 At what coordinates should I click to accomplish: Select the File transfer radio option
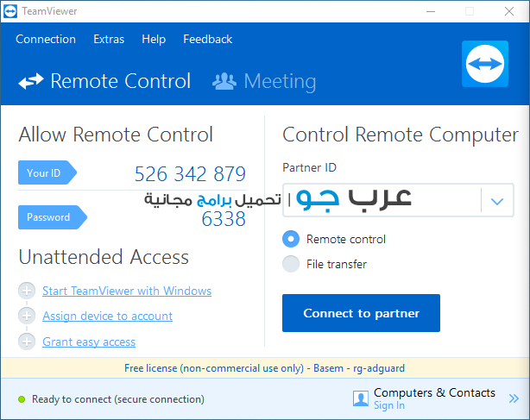click(x=291, y=264)
